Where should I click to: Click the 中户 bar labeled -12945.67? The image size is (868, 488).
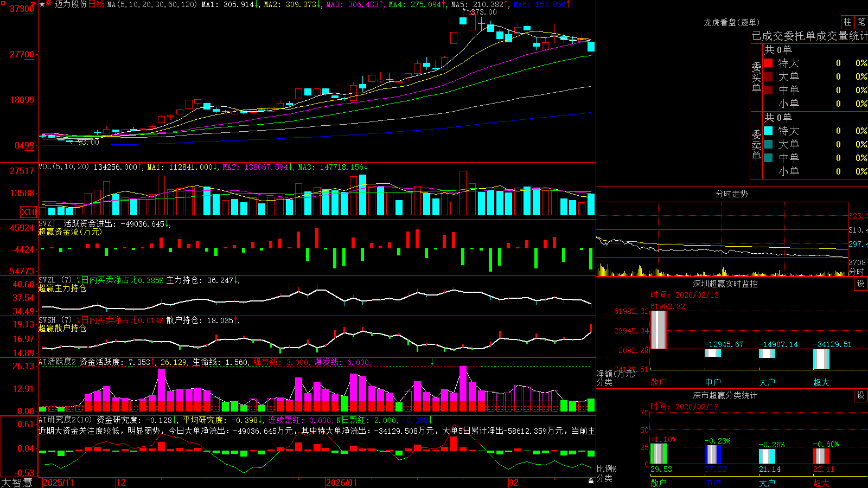[x=713, y=353]
